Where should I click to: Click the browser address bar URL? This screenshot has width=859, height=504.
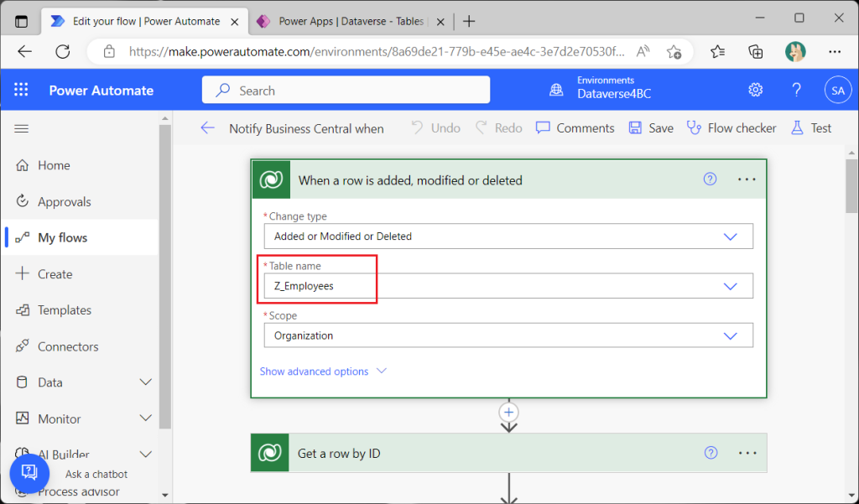(377, 51)
